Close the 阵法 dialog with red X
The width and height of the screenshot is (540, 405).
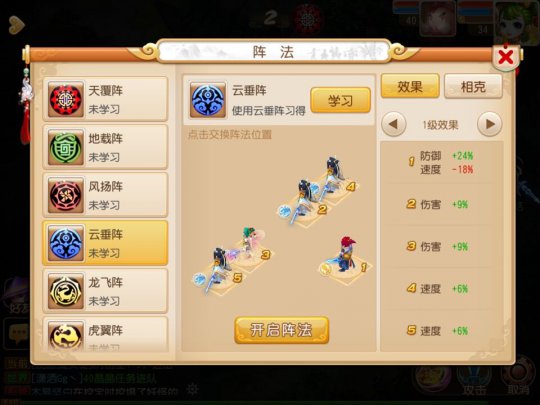pyautogui.click(x=506, y=57)
